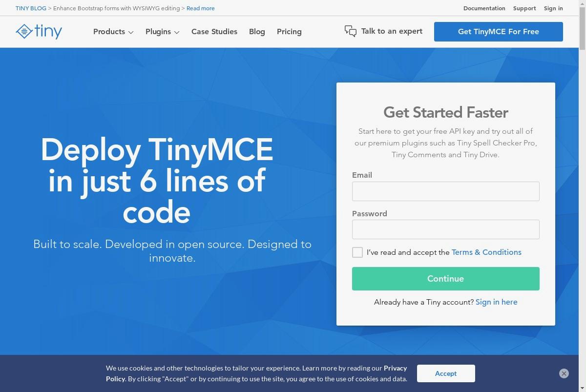This screenshot has height=392, width=586.
Task: Click the Tiny logo in the header
Action: [39, 32]
